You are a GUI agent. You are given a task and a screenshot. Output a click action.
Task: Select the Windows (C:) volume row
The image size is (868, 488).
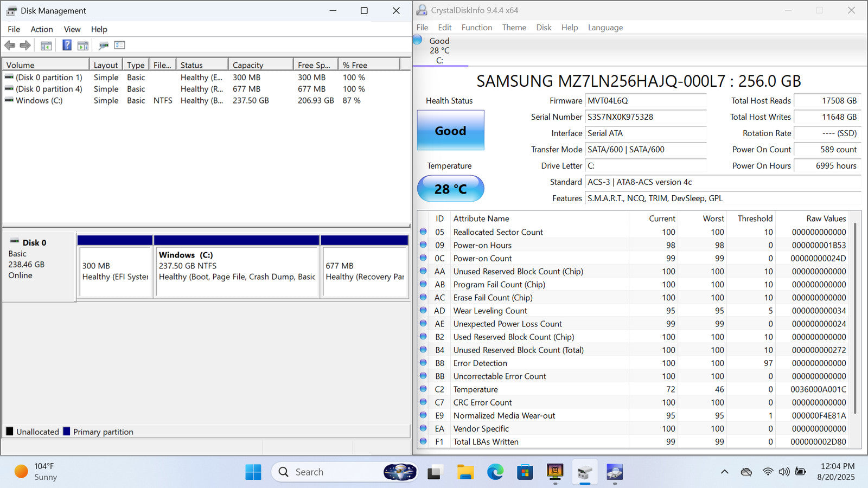click(39, 100)
